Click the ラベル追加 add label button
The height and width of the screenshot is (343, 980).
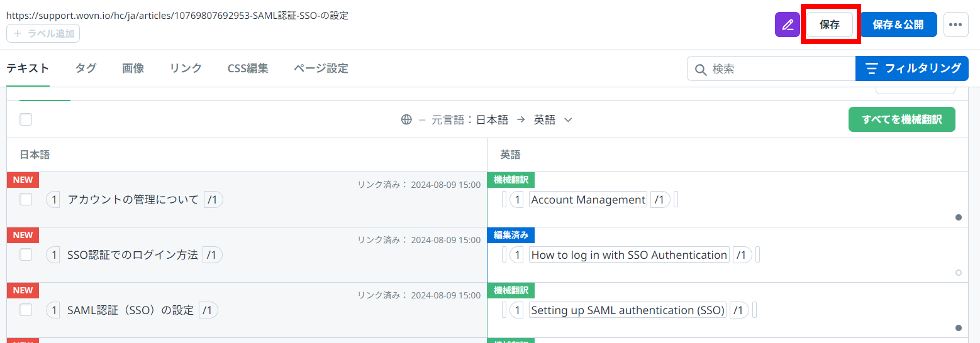click(43, 33)
